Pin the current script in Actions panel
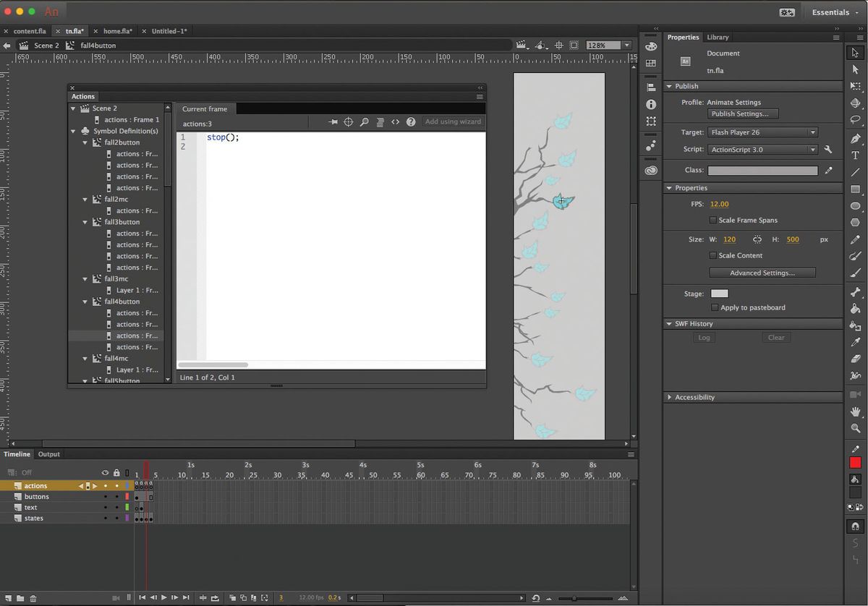This screenshot has width=868, height=606. tap(332, 121)
